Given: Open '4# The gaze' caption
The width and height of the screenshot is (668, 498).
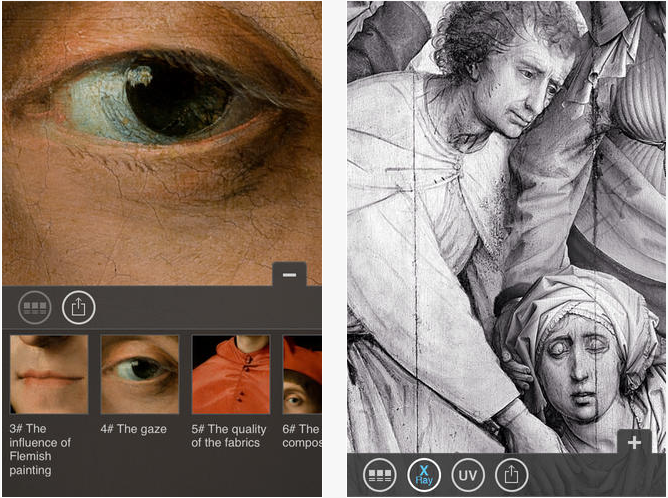Looking at the screenshot, I should coord(133,429).
